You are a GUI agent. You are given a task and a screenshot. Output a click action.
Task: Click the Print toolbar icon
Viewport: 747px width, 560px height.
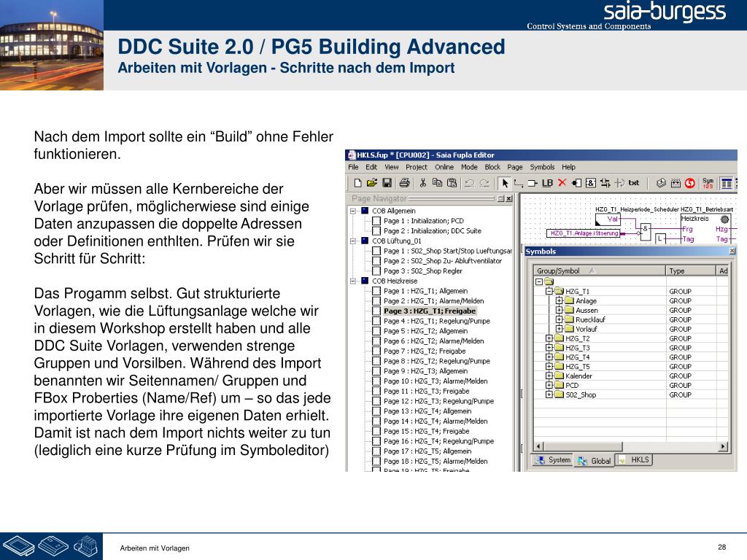click(x=404, y=183)
